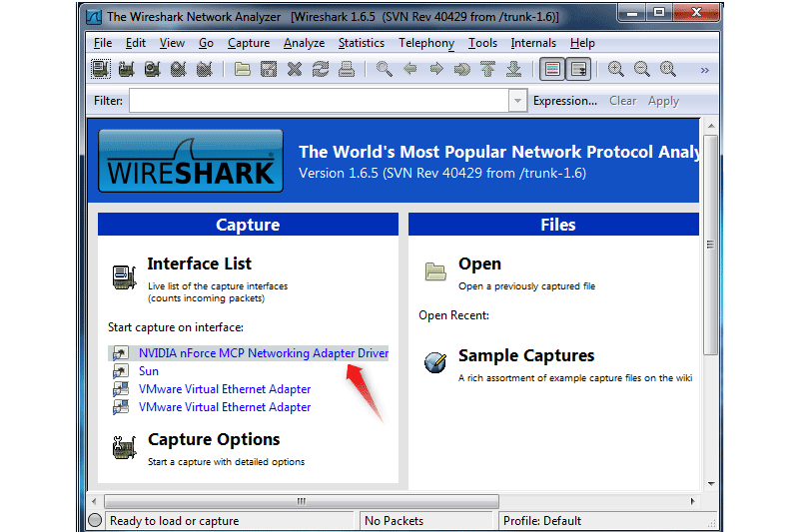Image resolution: width=799 pixels, height=532 pixels.
Task: Save the capture file icon
Action: [x=269, y=69]
